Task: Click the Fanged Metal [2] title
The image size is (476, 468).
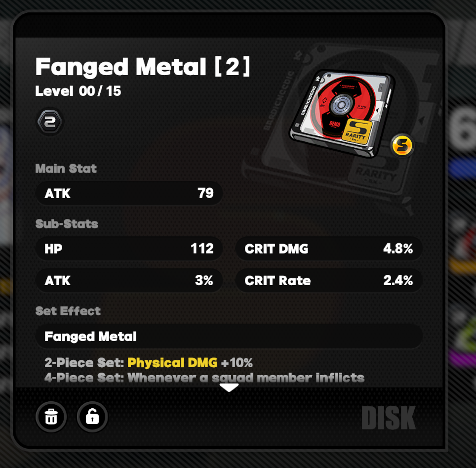Action: pos(143,67)
